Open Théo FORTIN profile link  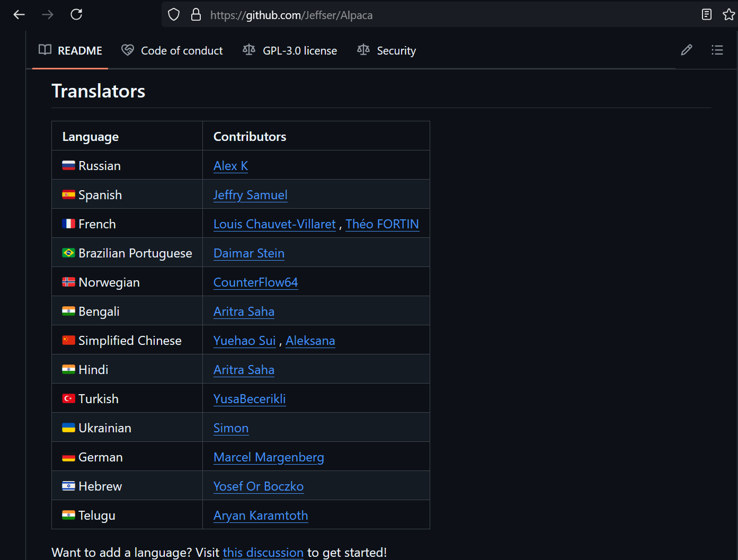click(x=382, y=224)
